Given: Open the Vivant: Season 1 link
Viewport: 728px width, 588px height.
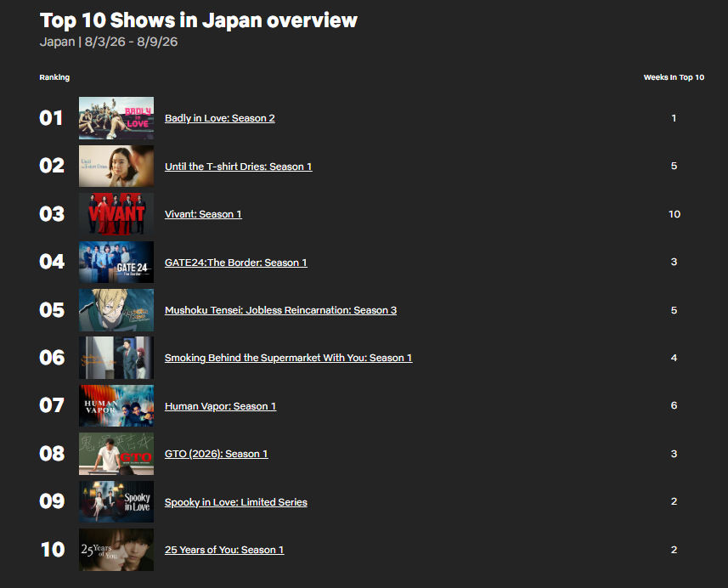Looking at the screenshot, I should click(203, 214).
